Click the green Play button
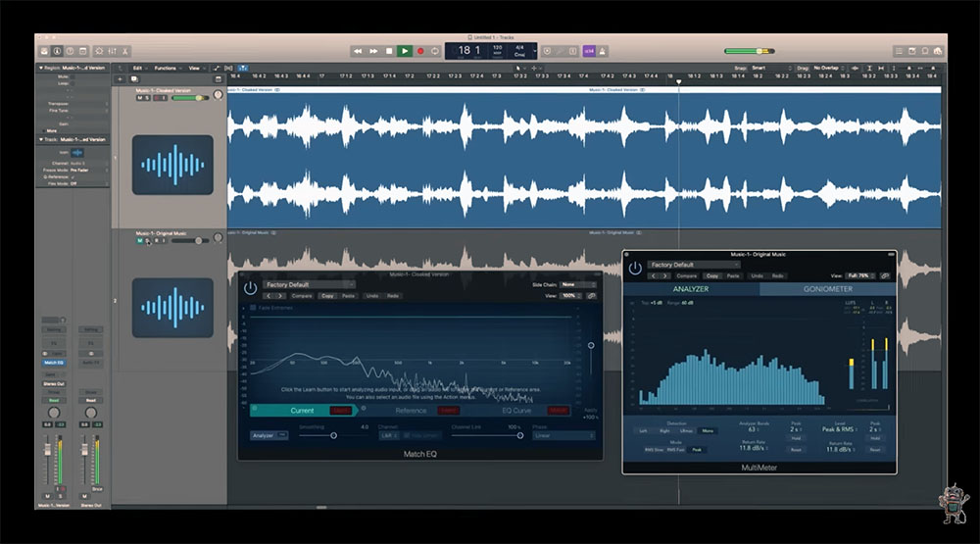Viewport: 980px width, 544px height. pos(405,51)
